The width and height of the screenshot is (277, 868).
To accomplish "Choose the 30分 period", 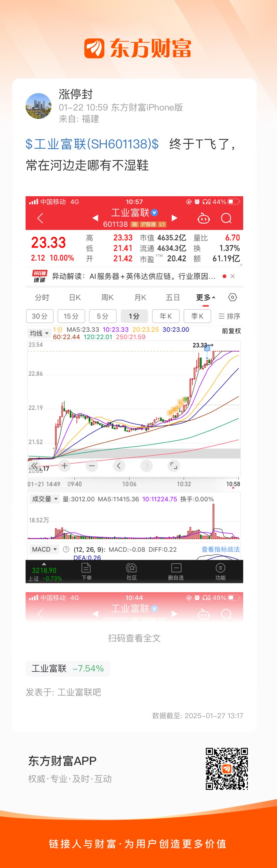I will coord(40,316).
